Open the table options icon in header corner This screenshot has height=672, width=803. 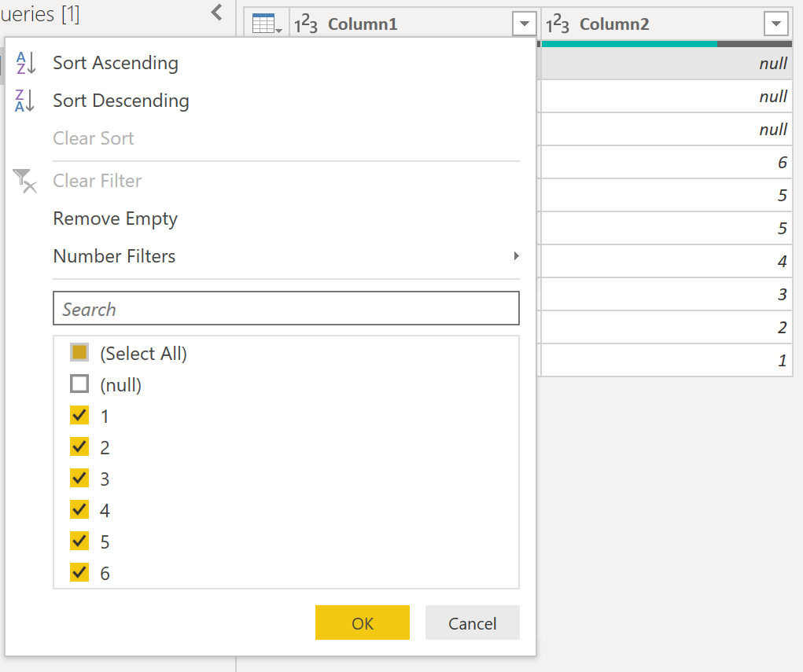(267, 24)
